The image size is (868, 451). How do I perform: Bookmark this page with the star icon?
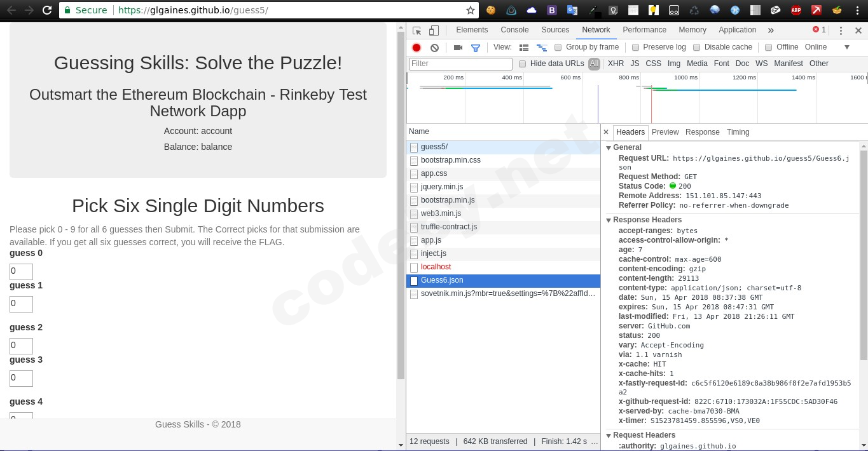pos(471,10)
